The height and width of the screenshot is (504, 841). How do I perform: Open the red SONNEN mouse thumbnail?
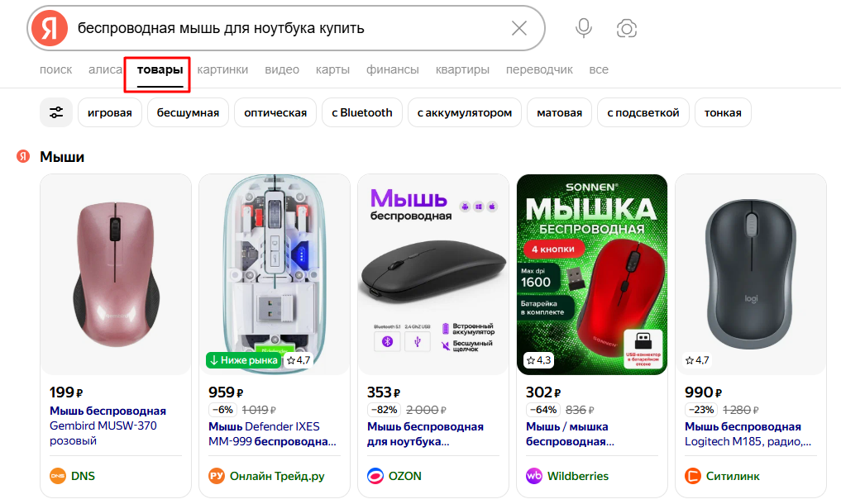(591, 274)
